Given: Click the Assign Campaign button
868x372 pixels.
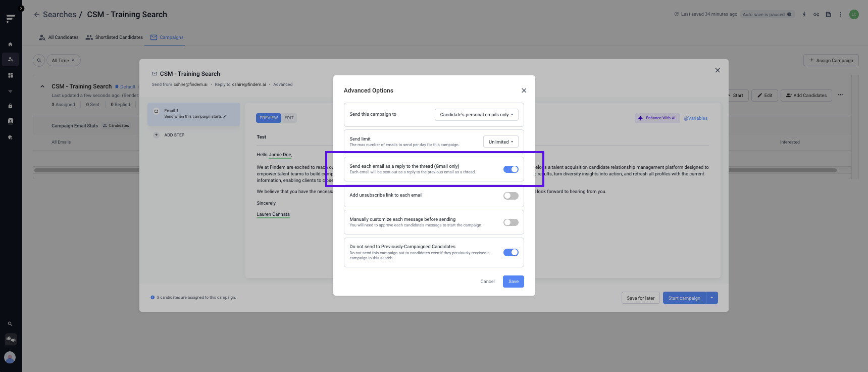Looking at the screenshot, I should 831,60.
